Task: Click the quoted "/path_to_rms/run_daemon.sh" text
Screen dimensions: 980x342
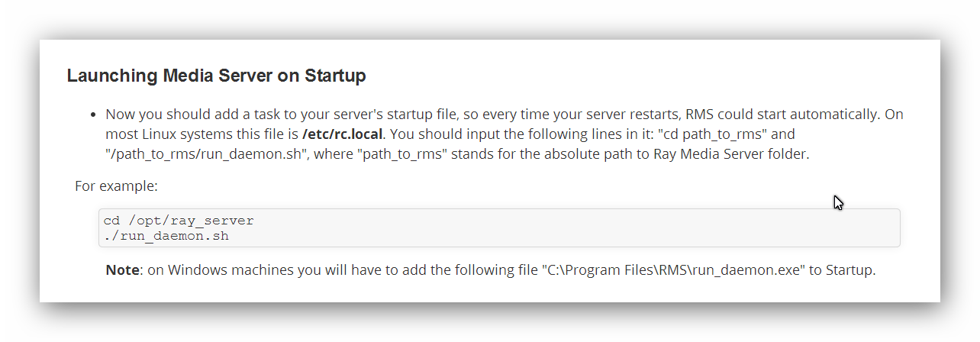Action: (x=195, y=153)
